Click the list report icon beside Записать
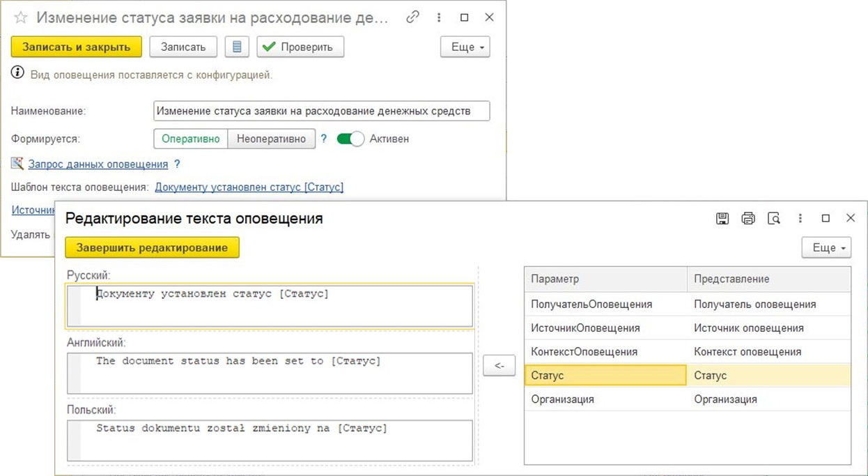868x476 pixels. click(237, 47)
